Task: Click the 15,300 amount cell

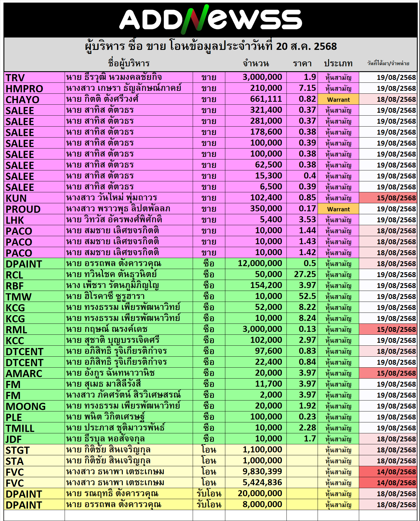Action: [256, 176]
